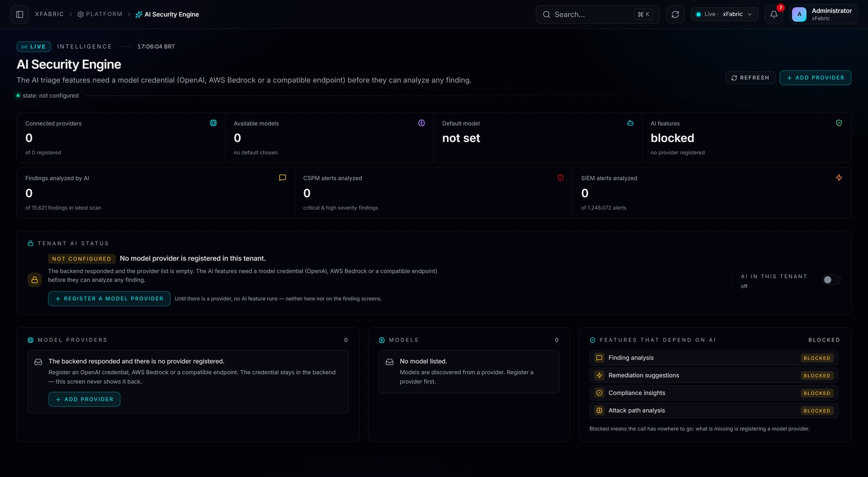Click 'No model listed.' message
This screenshot has width=868, height=477.
(423, 361)
